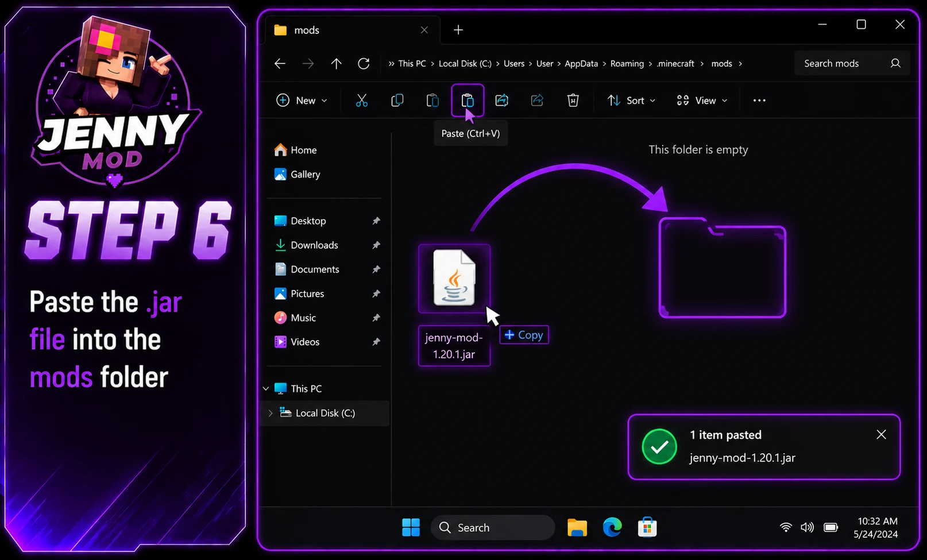Go up one folder with the up arrow
The height and width of the screenshot is (560, 927).
coord(336,64)
